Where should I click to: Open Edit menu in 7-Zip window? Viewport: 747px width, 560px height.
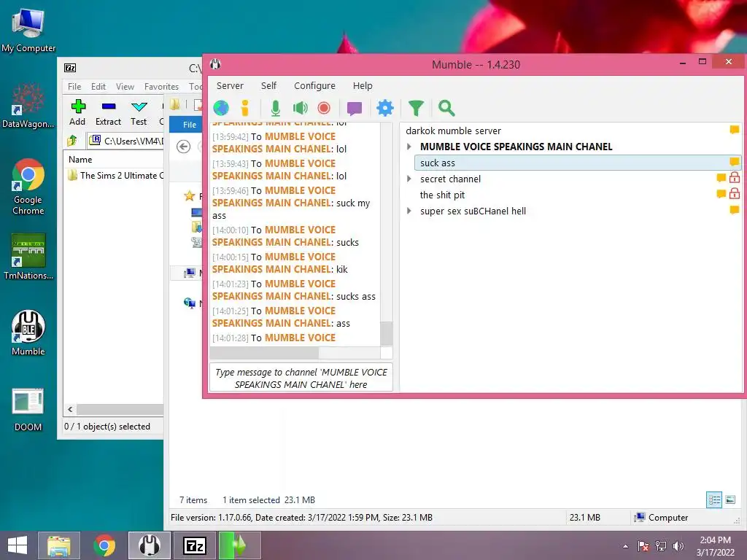coord(98,87)
